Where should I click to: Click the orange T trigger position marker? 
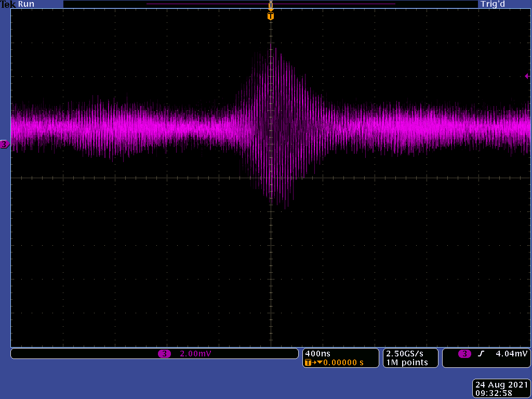click(270, 17)
